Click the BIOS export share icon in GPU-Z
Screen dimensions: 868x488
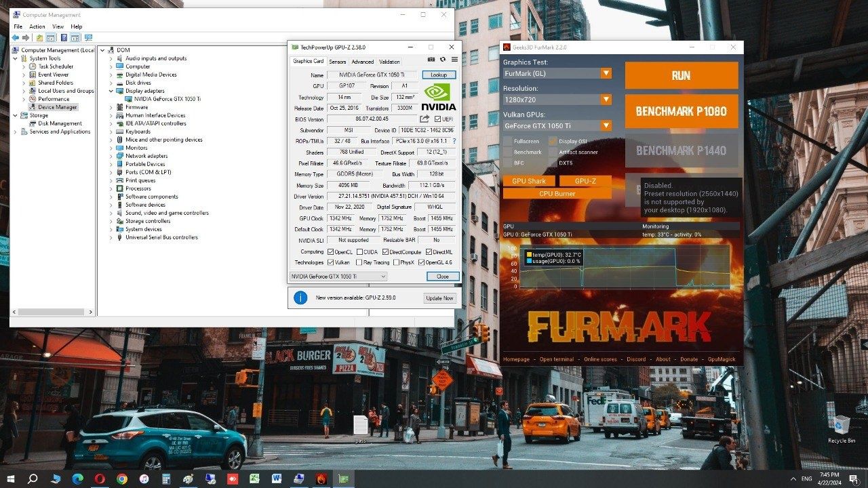coord(425,119)
